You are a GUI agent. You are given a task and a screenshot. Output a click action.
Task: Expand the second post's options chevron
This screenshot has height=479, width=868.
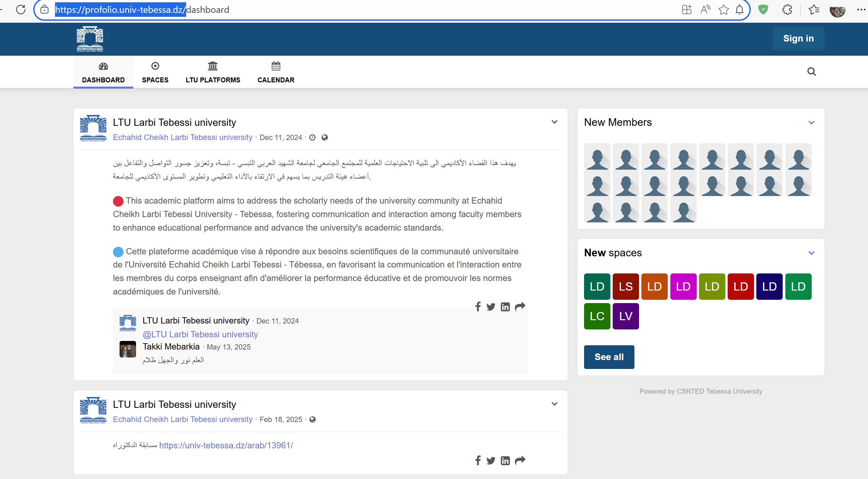554,404
